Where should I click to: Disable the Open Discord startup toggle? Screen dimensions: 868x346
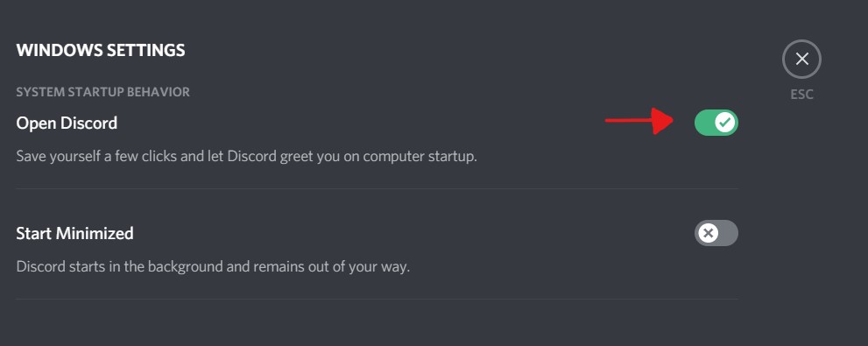(716, 123)
